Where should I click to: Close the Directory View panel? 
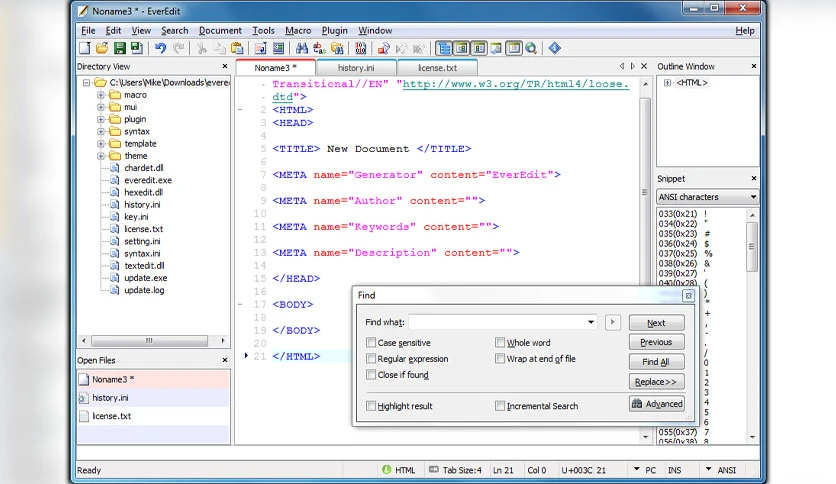[224, 66]
